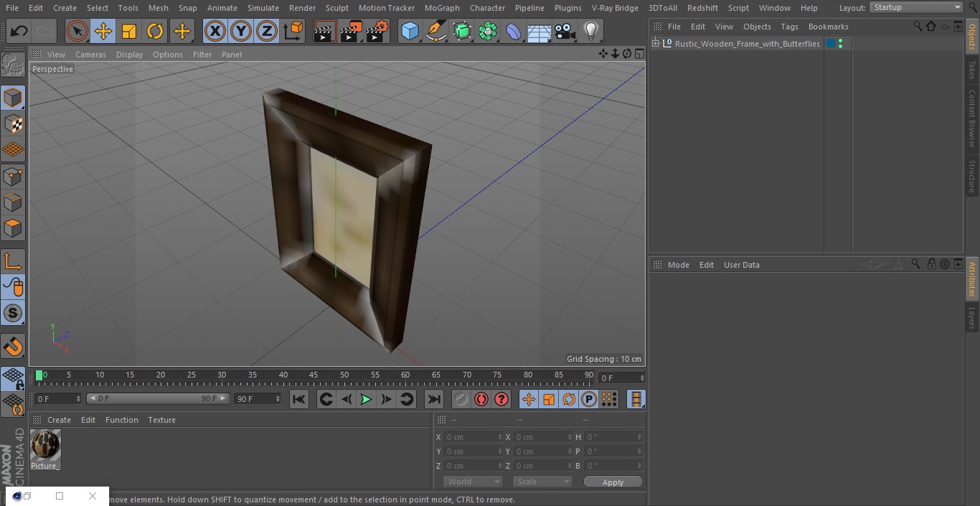
Task: Open viewport Cameras menu
Action: [x=90, y=55]
